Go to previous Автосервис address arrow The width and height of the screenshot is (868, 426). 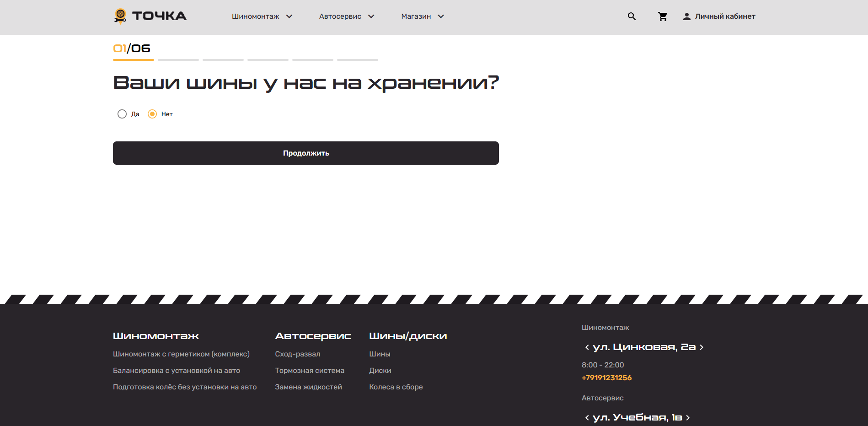pos(587,417)
